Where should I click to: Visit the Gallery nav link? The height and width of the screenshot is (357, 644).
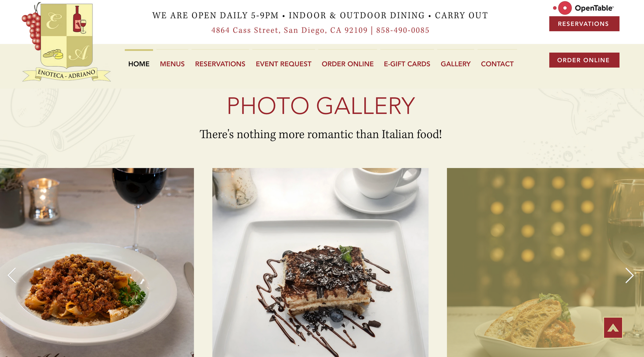pyautogui.click(x=456, y=64)
